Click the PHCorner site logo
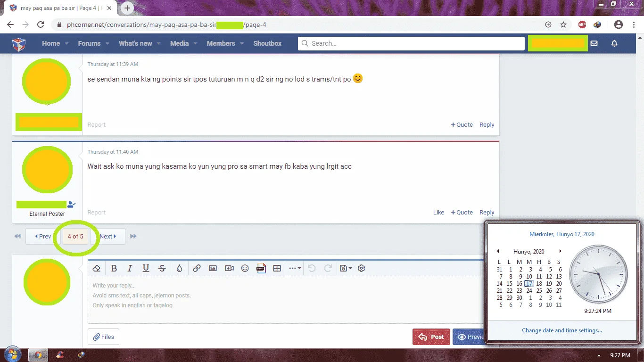The image size is (644, 362). pos(19,44)
